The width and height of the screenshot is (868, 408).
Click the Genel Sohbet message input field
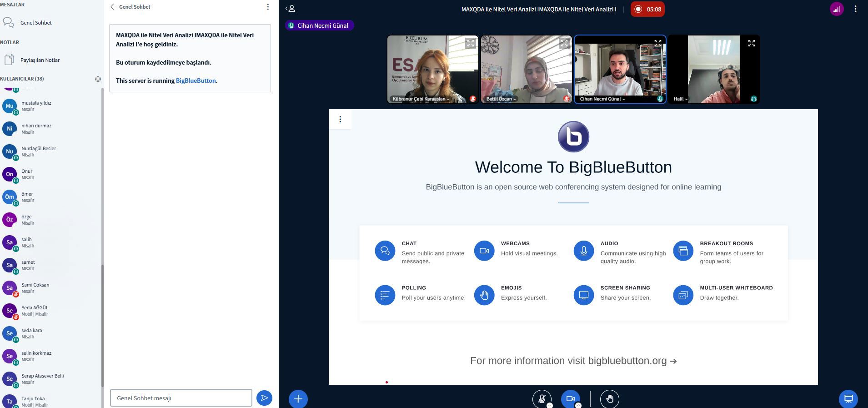(x=181, y=398)
